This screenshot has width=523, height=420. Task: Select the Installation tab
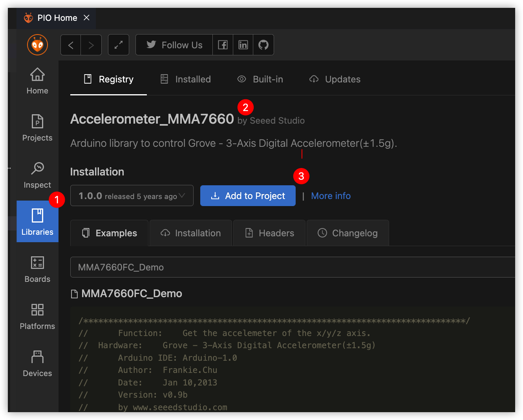click(191, 233)
